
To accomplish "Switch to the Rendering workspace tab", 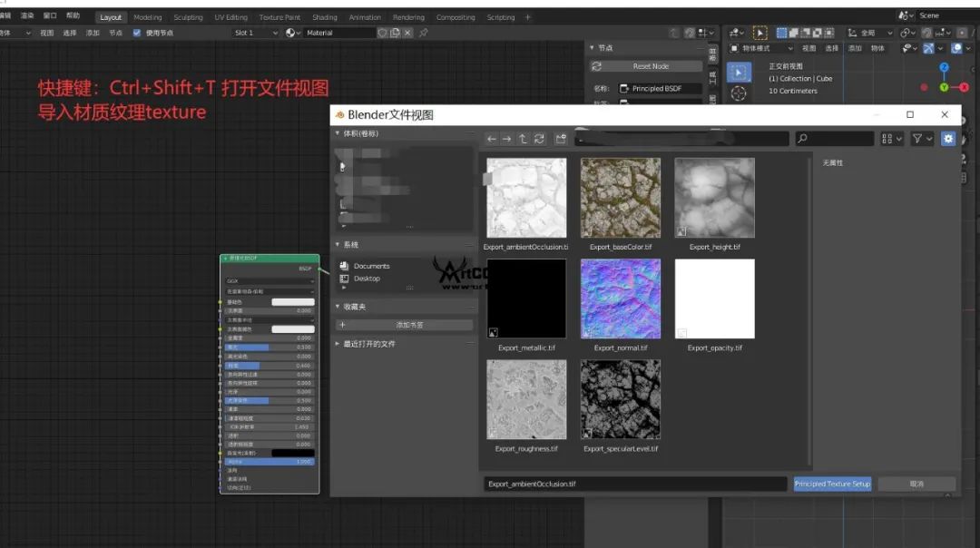I will coord(408,17).
